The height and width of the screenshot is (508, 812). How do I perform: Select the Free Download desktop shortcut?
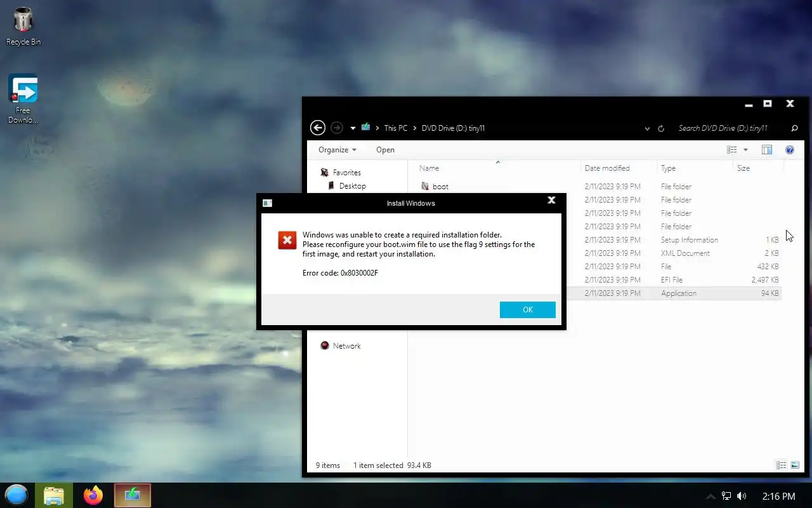[x=23, y=99]
